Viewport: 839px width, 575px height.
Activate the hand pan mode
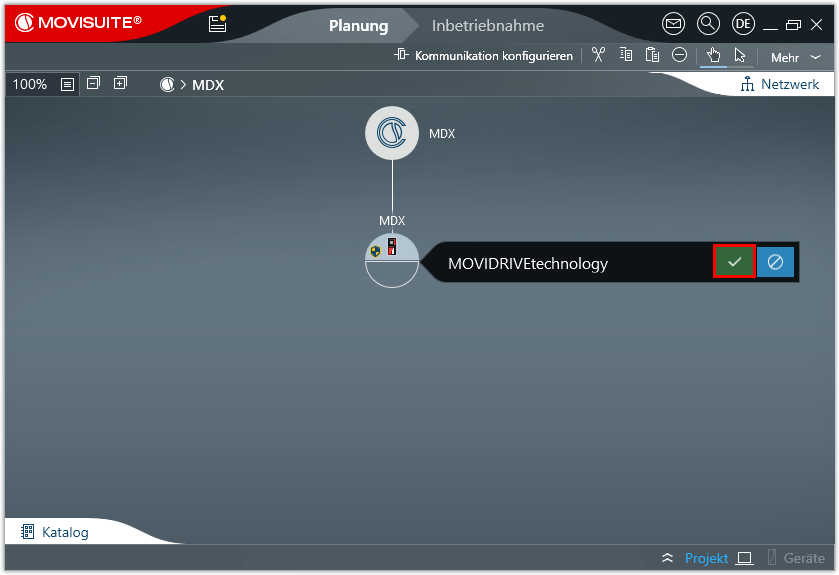(x=713, y=55)
